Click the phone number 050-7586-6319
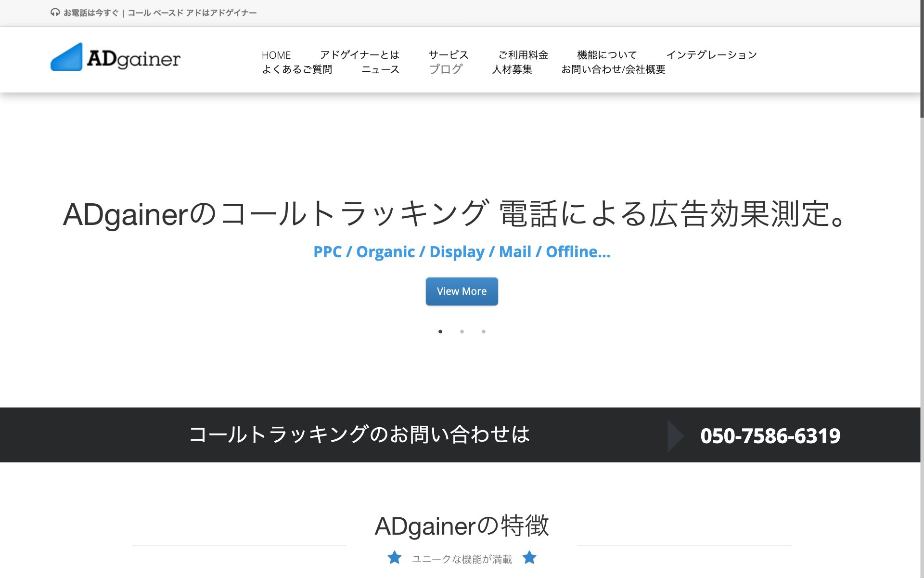The height and width of the screenshot is (578, 924). 770,436
